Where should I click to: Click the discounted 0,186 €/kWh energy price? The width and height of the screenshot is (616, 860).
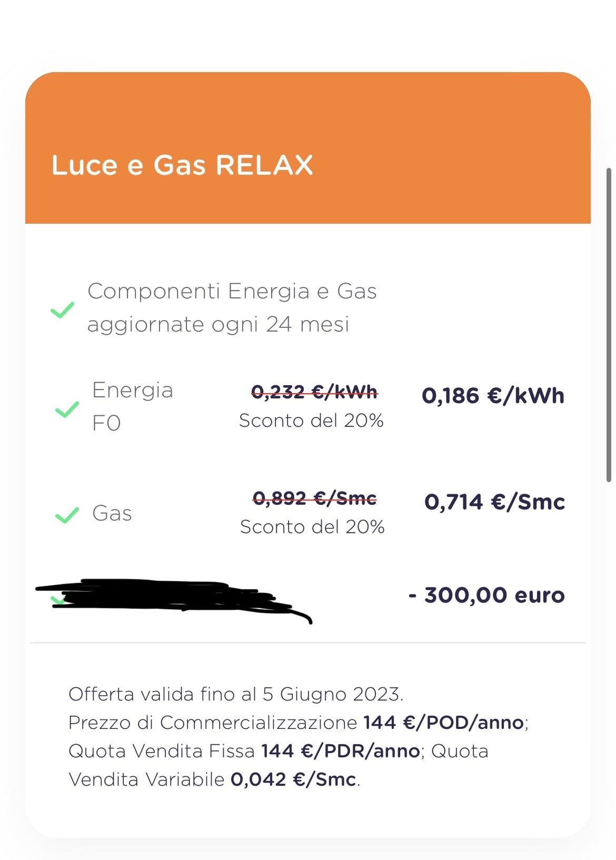click(493, 396)
